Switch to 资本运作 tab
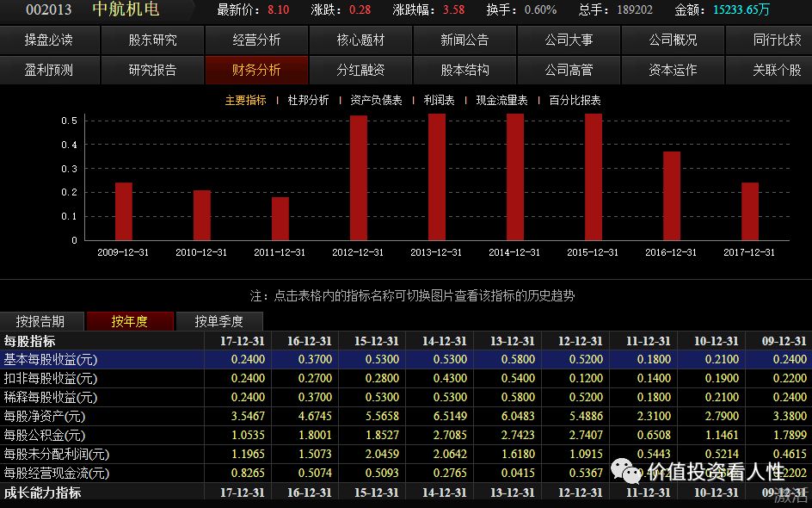Screen dimensions: 812x508 (x=674, y=70)
